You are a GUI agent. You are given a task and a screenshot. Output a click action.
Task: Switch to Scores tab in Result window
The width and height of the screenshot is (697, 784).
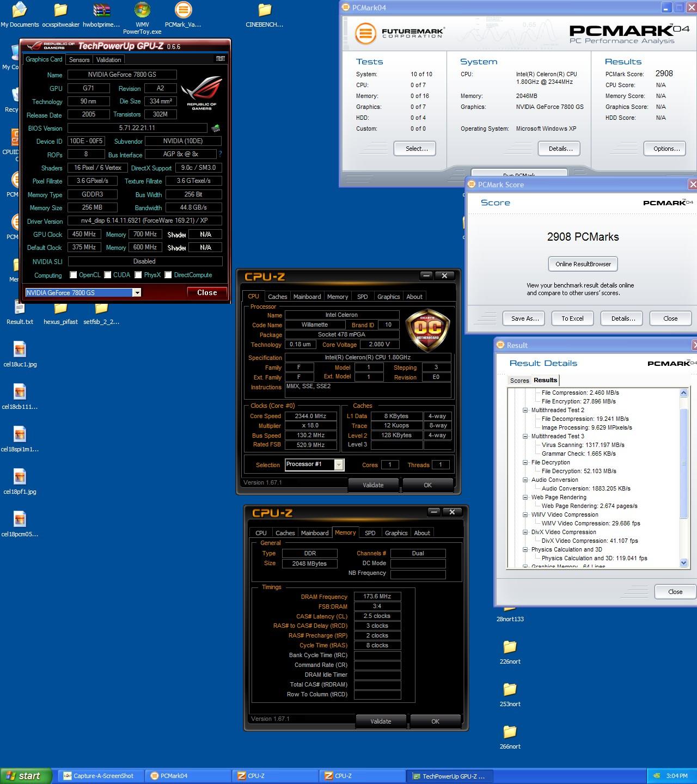pos(519,381)
